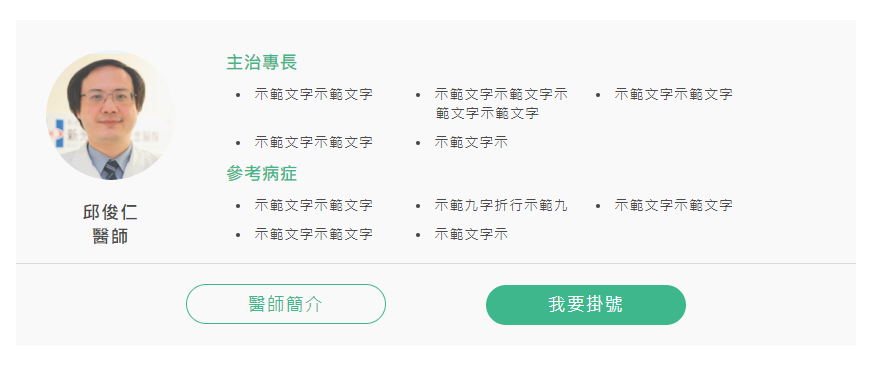Select the doctor name 邱俊仁
This screenshot has width=885, height=371.
111,213
